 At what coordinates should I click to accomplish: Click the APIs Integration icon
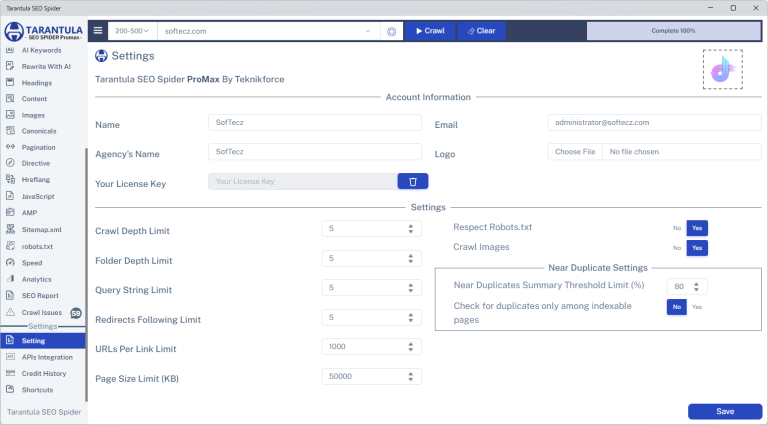pos(10,357)
